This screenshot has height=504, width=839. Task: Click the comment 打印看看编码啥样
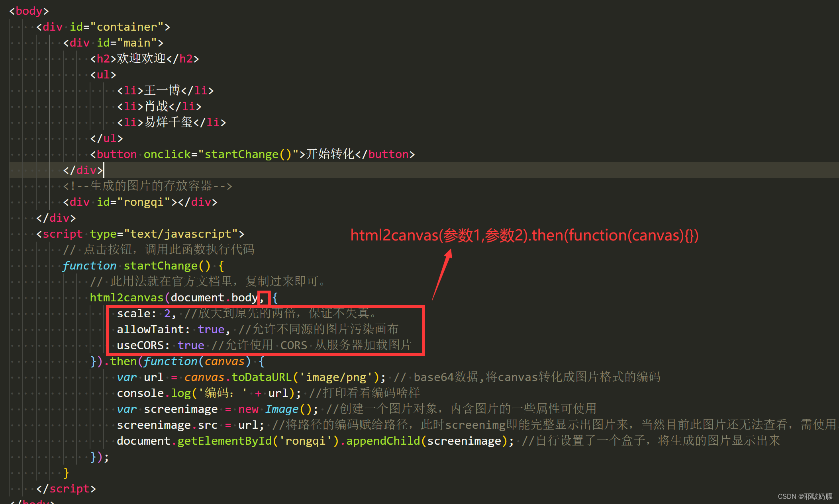point(365,393)
